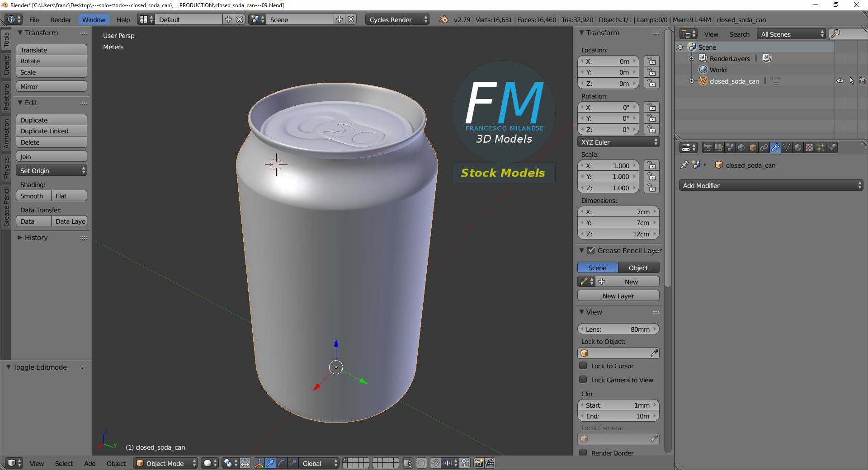This screenshot has width=868, height=470.
Task: Select the rotate manipulator arc
Action: 282,463
